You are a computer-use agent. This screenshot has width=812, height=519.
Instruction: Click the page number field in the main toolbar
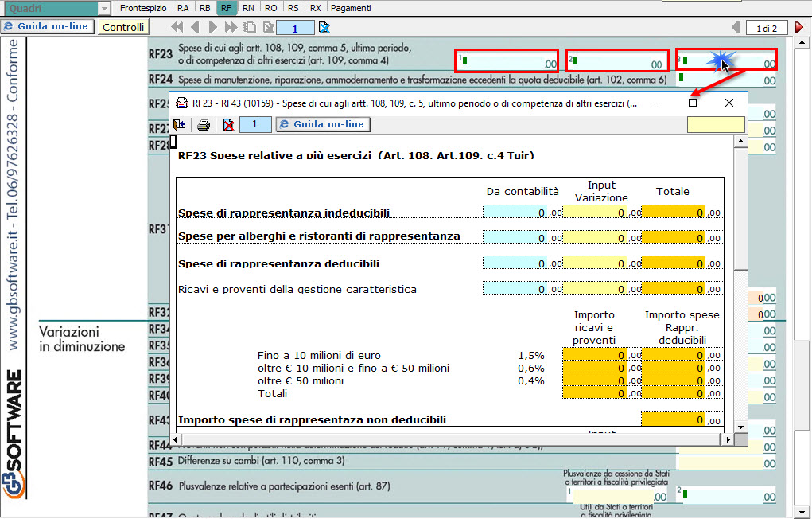click(295, 28)
